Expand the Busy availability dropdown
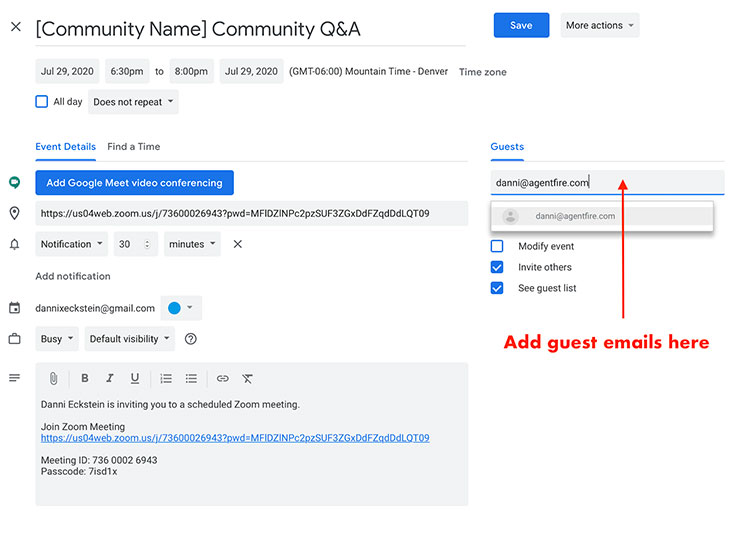The width and height of the screenshot is (730, 551). [x=57, y=339]
